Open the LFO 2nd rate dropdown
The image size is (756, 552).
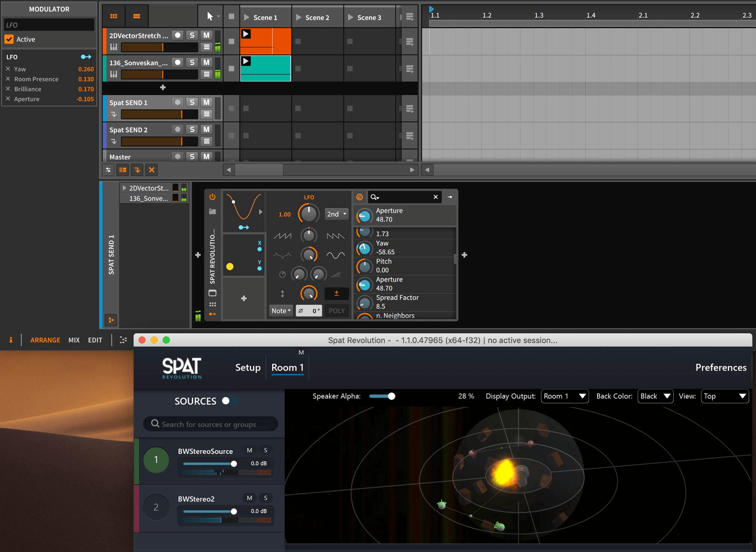[x=336, y=214]
